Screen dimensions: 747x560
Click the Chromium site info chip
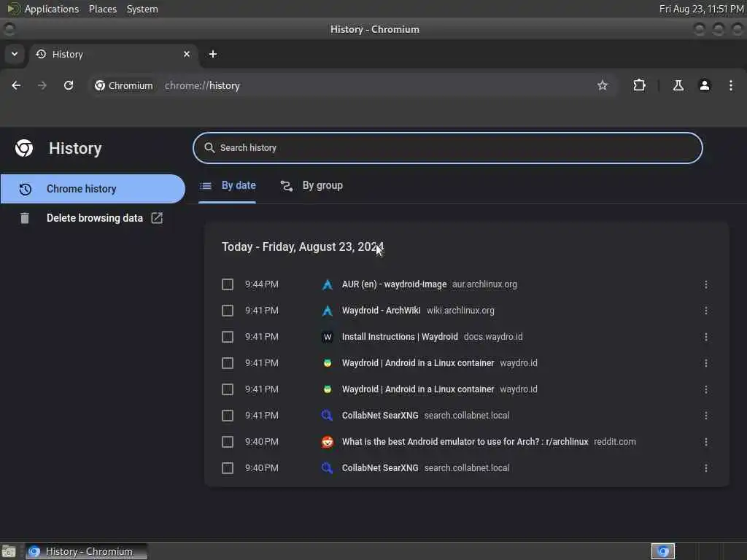[x=123, y=86]
